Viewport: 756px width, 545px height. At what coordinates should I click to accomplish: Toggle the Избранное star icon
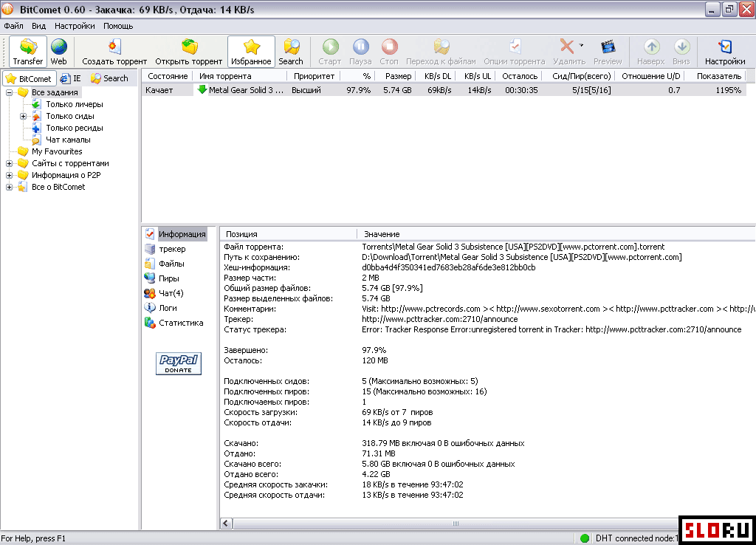[251, 51]
